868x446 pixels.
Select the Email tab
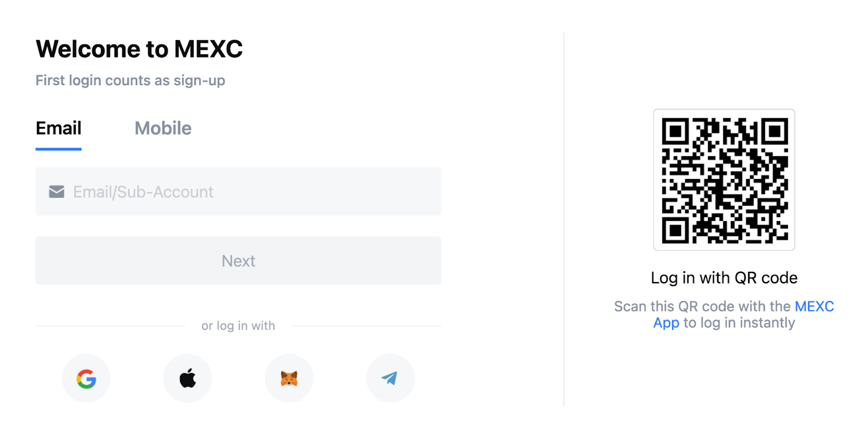59,129
